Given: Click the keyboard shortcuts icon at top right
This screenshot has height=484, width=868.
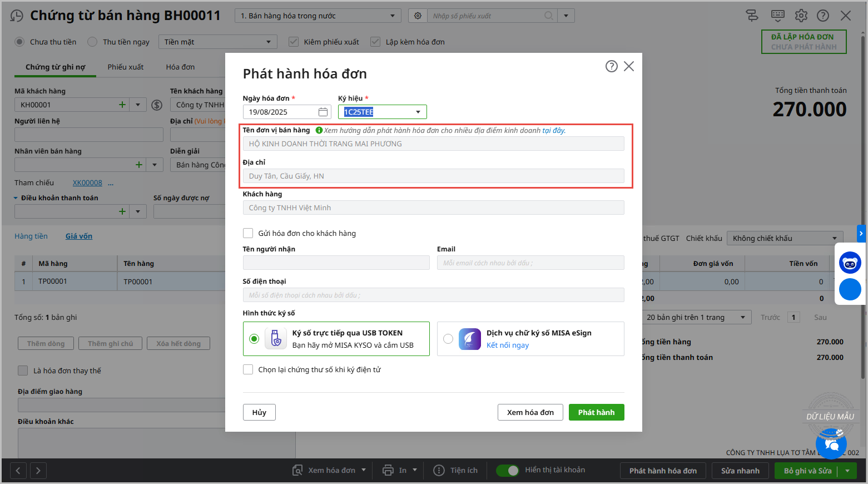Looking at the screenshot, I should click(x=777, y=16).
